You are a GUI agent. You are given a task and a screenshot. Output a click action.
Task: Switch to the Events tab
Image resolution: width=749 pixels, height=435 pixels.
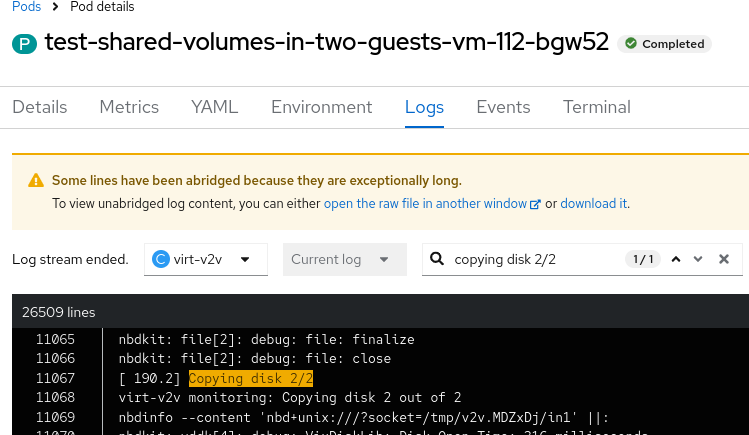coord(503,107)
